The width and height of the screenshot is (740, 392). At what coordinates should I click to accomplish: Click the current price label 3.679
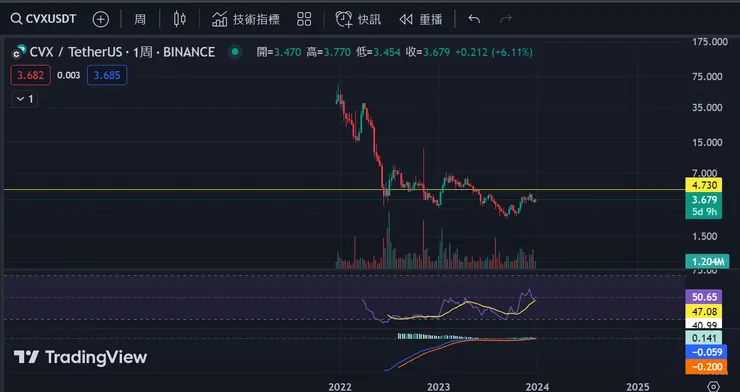point(704,200)
